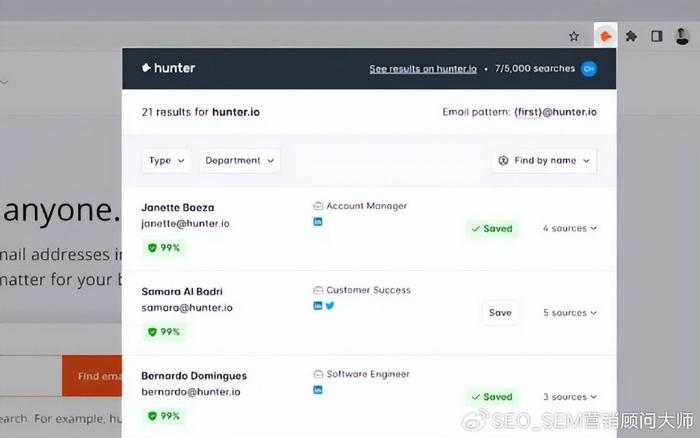This screenshot has width=700, height=438.
Task: Follow the See results on hunter.io link
Action: (423, 69)
